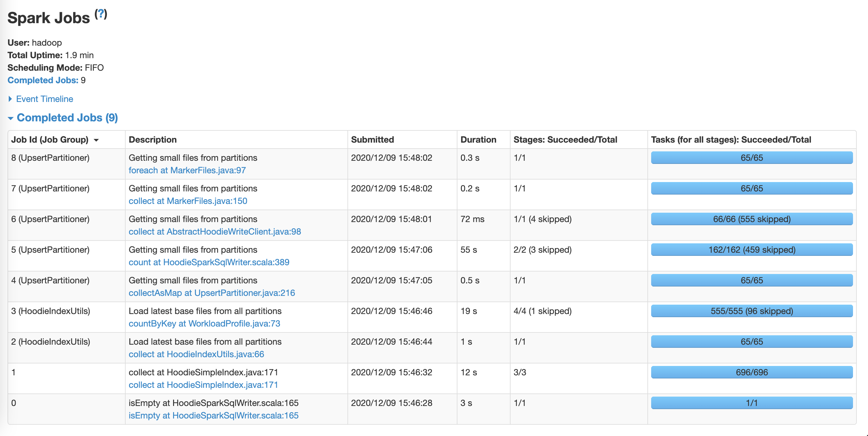
Task: Sort table by Duration column header
Action: (478, 139)
